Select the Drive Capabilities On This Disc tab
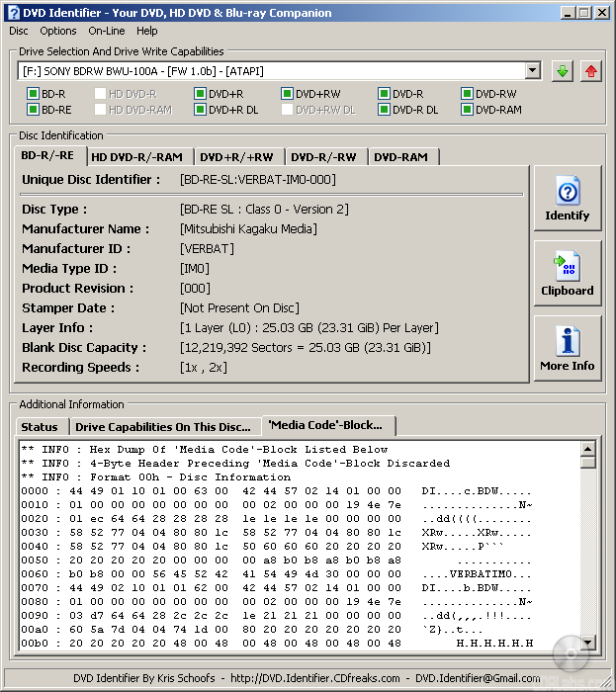The image size is (616, 692). [x=163, y=427]
